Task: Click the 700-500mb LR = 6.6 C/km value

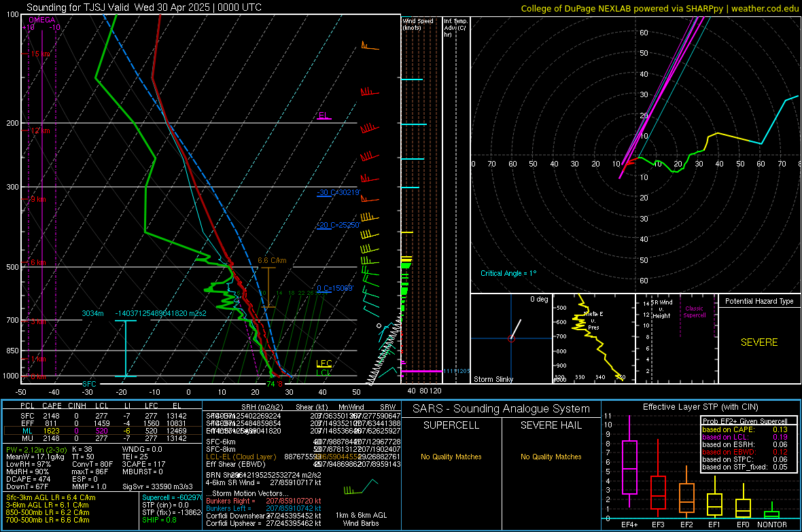Action: click(48, 520)
